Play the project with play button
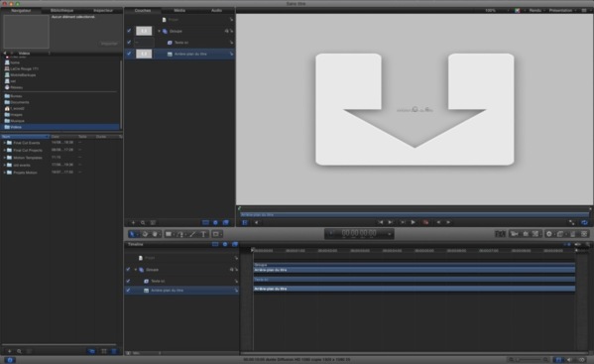This screenshot has height=364, width=594. point(414,222)
